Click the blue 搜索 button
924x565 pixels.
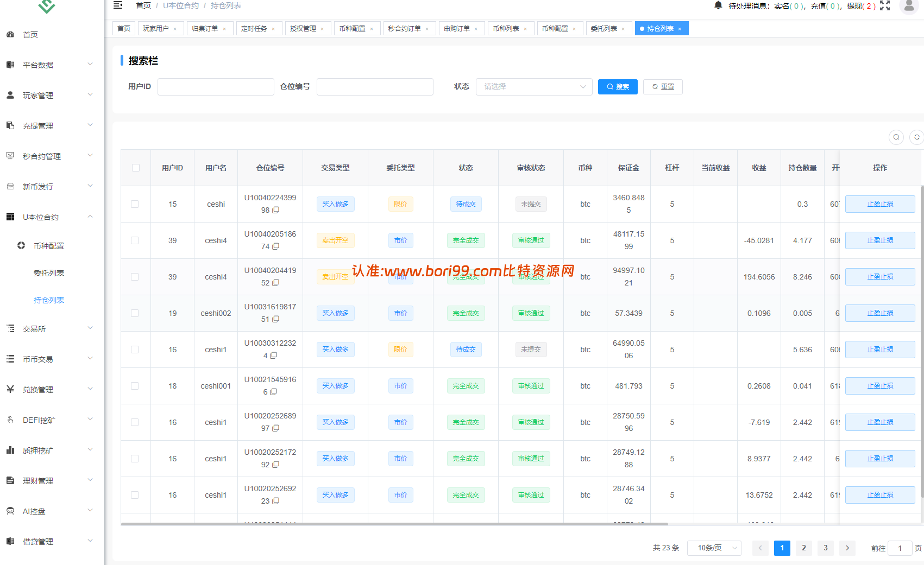point(618,87)
